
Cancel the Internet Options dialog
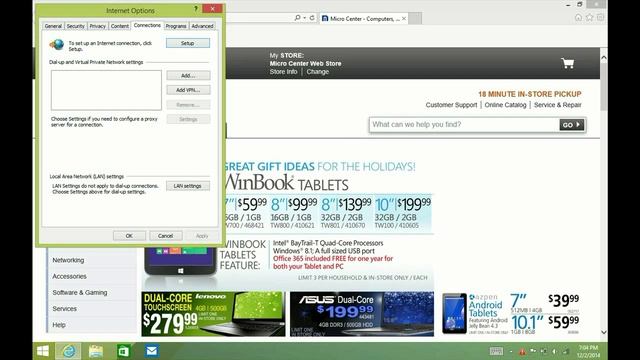(x=165, y=236)
